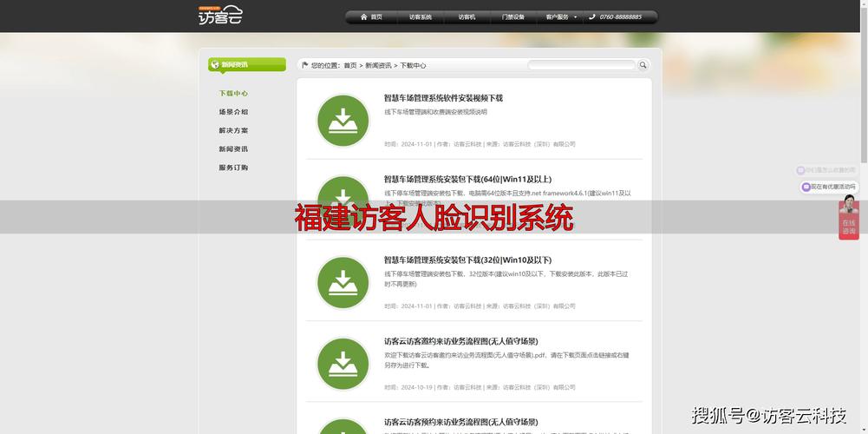Viewport: 868px width, 434px height.
Task: Focus the search input field
Action: click(581, 65)
